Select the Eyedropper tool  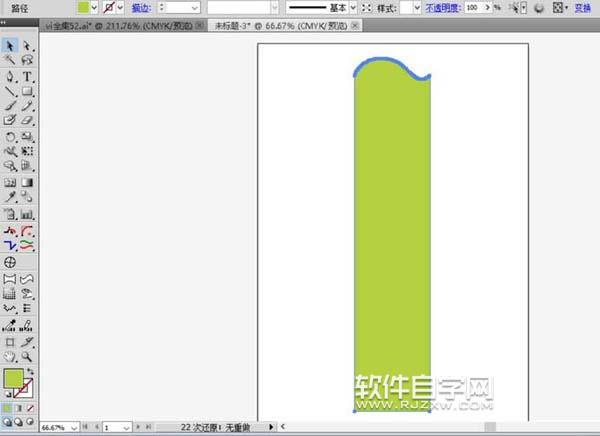[x=10, y=197]
